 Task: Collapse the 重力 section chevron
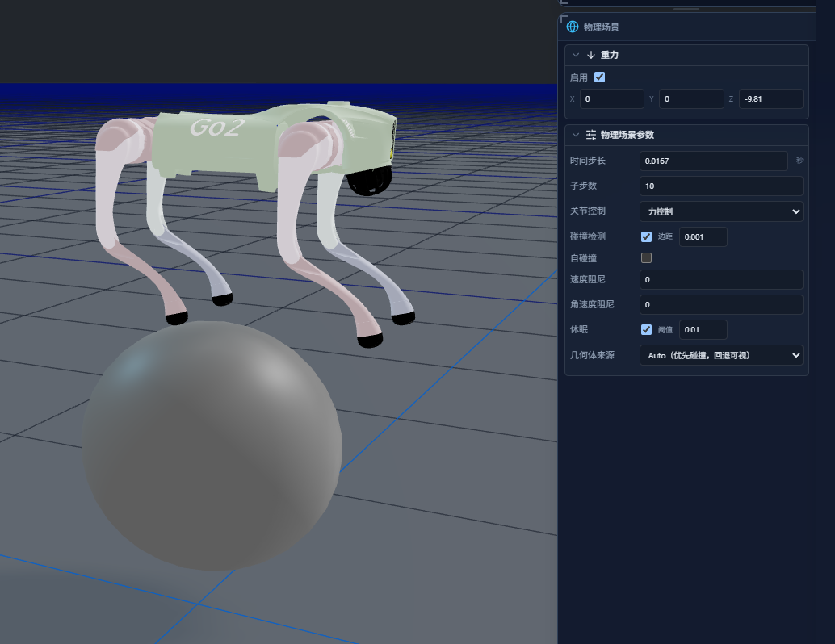click(576, 55)
